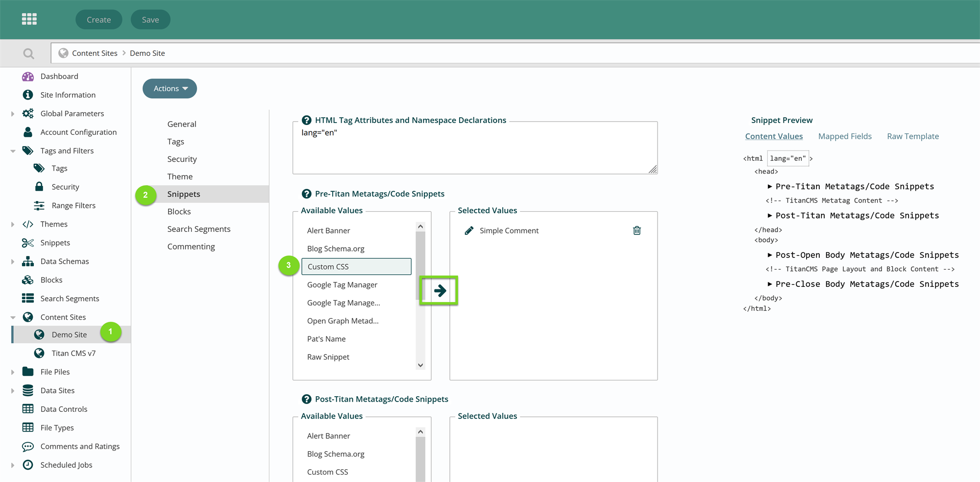Collapse Tags and Filters tree node
This screenshot has width=980, height=482.
[x=13, y=151]
